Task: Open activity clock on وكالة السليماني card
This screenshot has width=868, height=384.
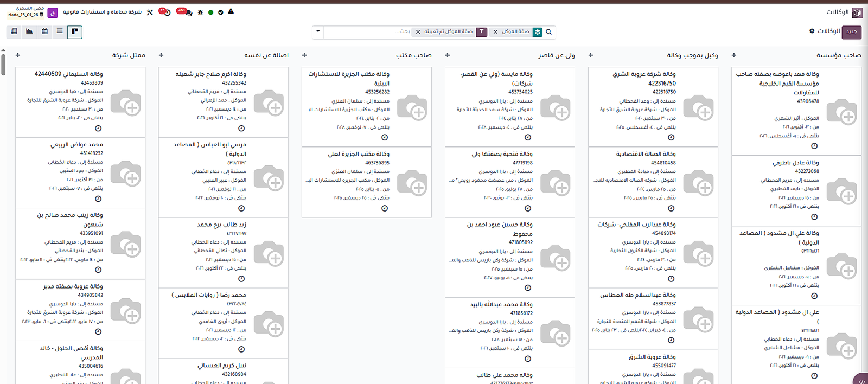Action: tap(98, 129)
